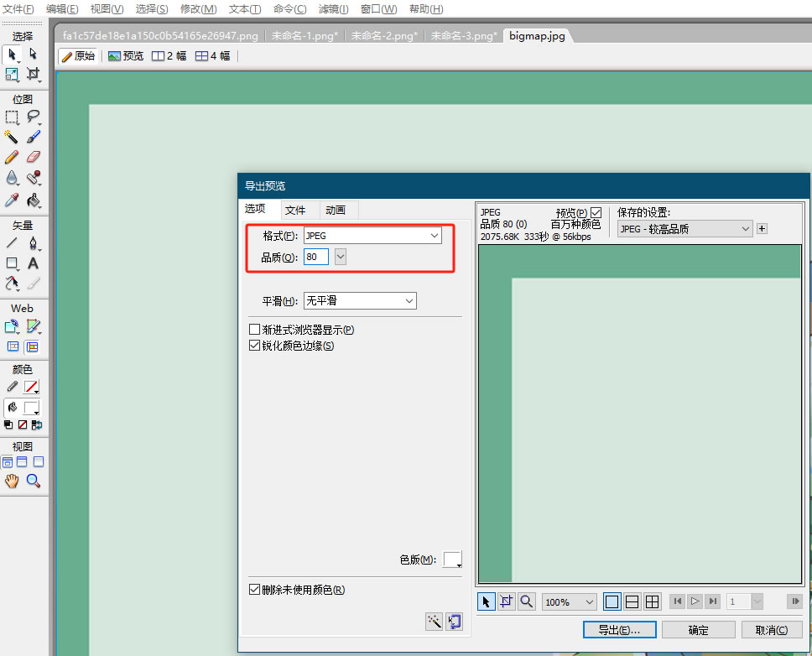Click the crop icon in Export Preview
Screen dimensions: 812x656
(507, 601)
